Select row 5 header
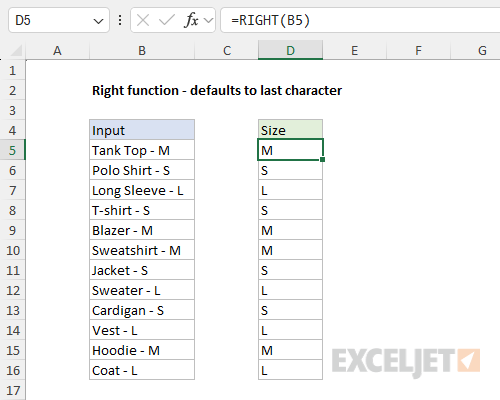Viewport: 500px width, 400px height. (13, 150)
